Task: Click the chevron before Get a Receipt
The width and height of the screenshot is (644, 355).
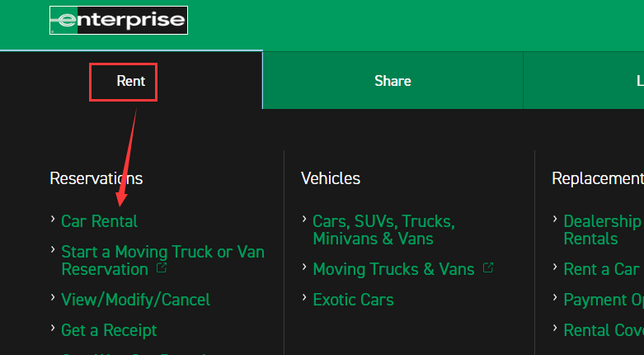Action: tap(53, 329)
